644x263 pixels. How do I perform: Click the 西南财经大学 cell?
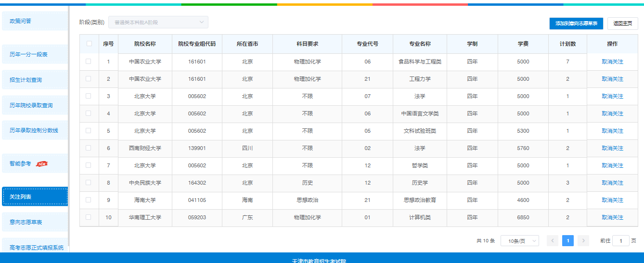pos(145,148)
